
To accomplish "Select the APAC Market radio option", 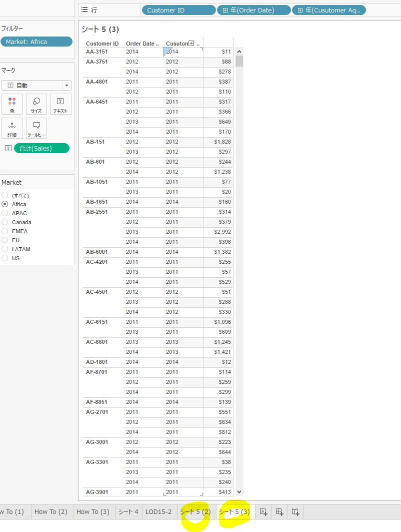I will click(4, 213).
